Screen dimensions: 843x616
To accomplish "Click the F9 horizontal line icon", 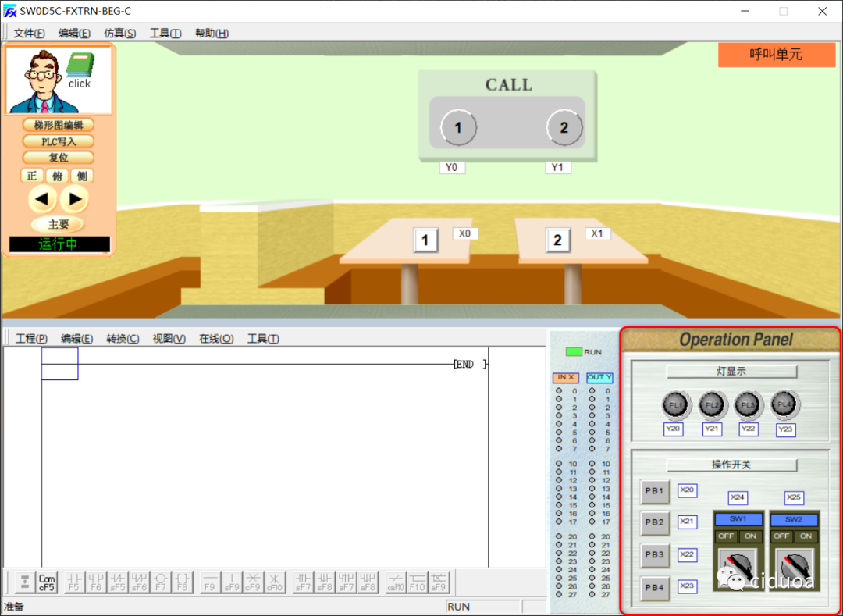I will pos(209,582).
